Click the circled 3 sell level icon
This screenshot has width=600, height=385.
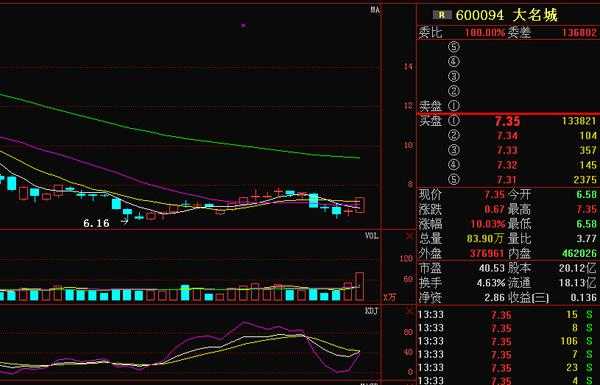point(453,76)
